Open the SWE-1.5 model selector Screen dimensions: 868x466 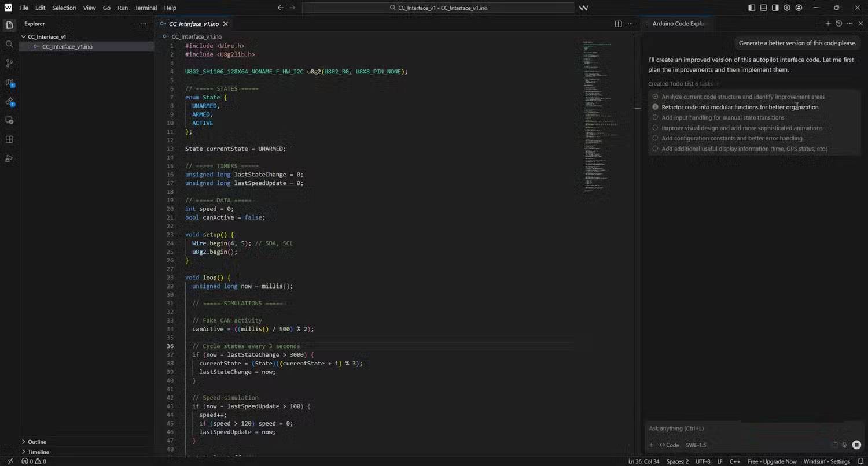(x=696, y=445)
